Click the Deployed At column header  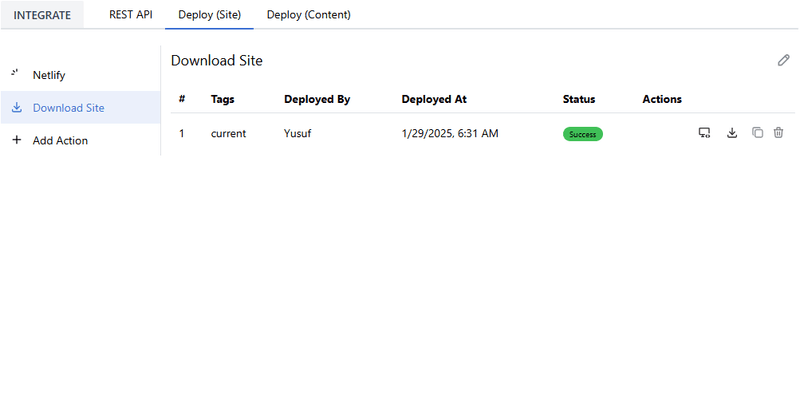click(x=434, y=99)
